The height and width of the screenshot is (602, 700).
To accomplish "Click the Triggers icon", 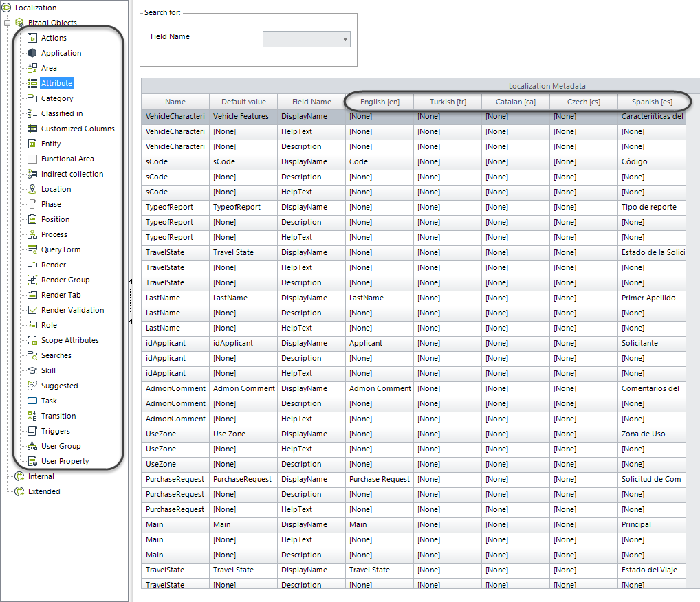I will pos(32,431).
